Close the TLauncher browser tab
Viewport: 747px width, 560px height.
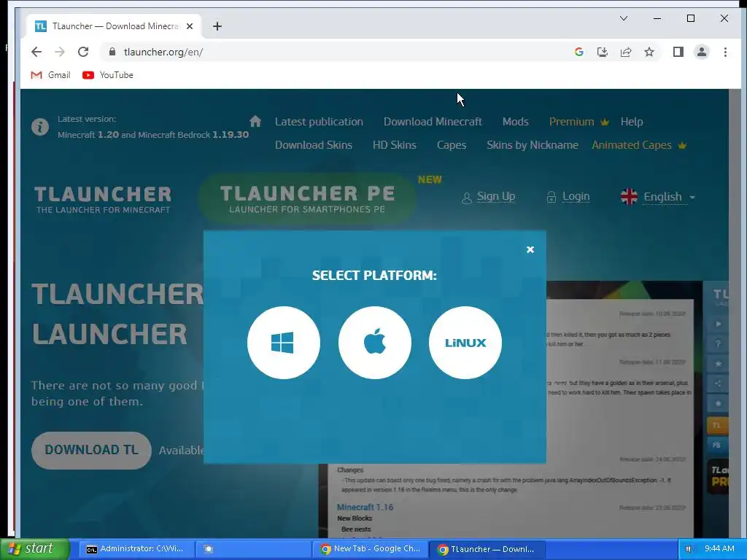(x=190, y=26)
